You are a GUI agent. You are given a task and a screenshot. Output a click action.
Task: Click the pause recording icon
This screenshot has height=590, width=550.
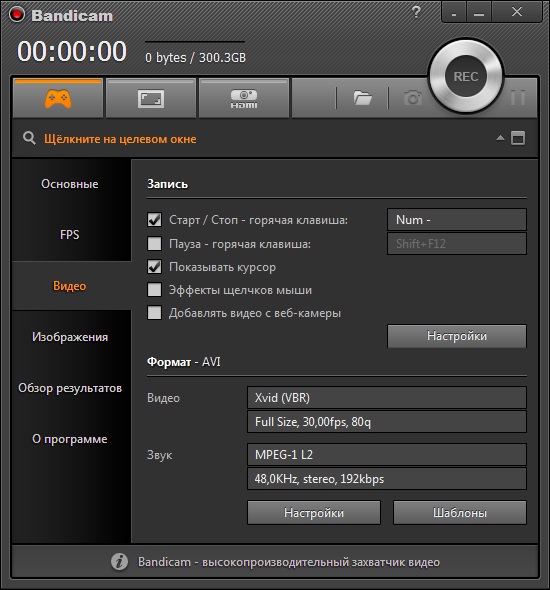point(518,98)
